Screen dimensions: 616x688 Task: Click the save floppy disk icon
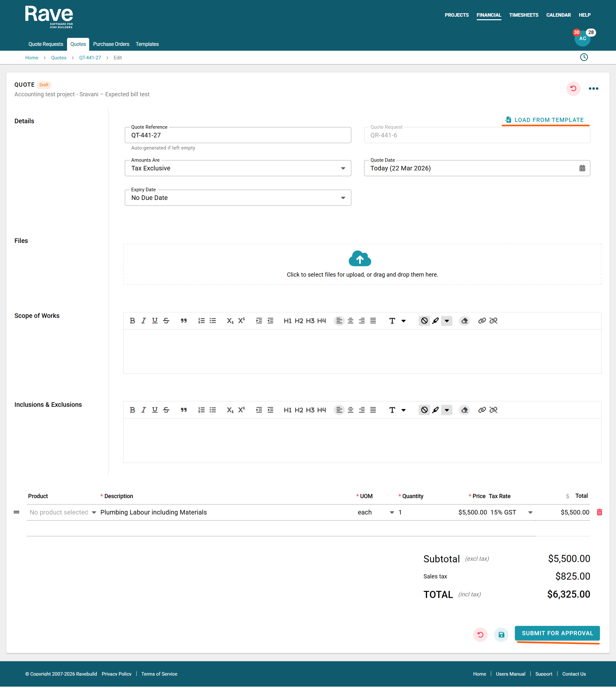click(501, 635)
